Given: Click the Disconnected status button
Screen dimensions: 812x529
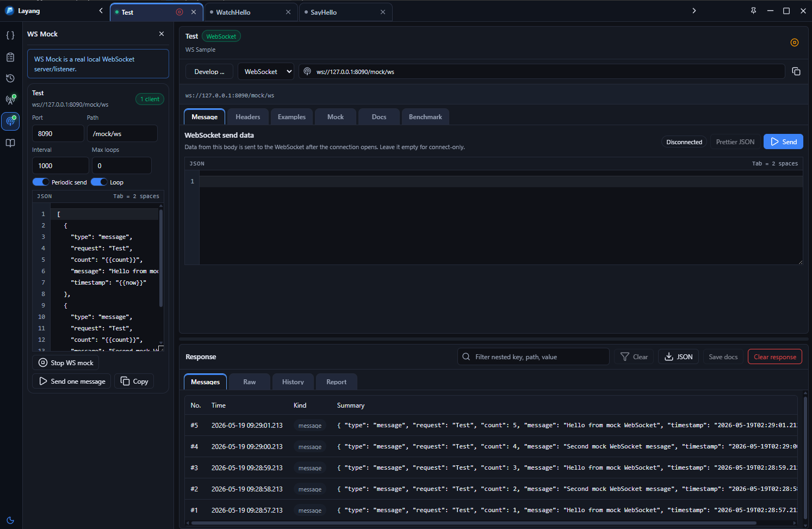Looking at the screenshot, I should tap(684, 142).
